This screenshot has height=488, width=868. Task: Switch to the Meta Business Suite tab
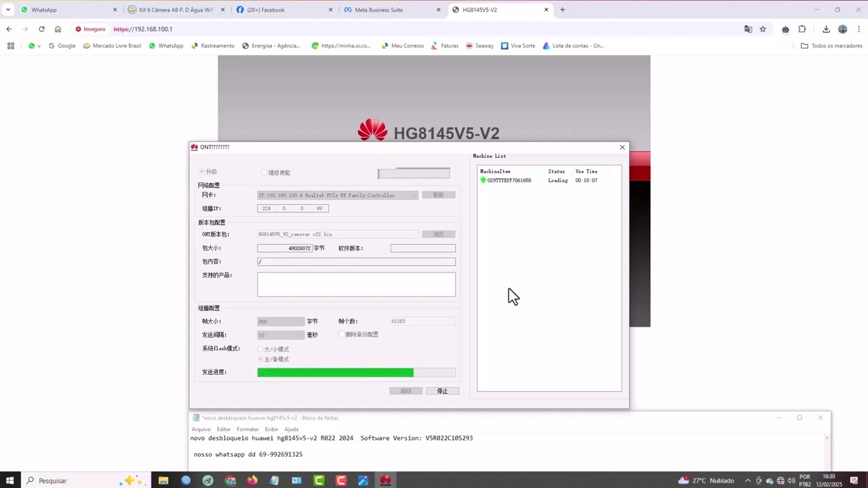[x=391, y=9]
